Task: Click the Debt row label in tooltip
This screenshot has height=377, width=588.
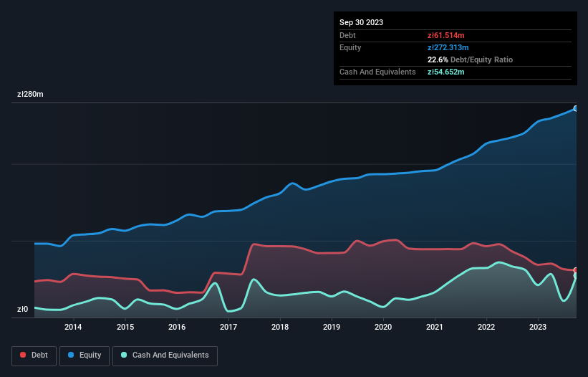Action: tap(347, 35)
